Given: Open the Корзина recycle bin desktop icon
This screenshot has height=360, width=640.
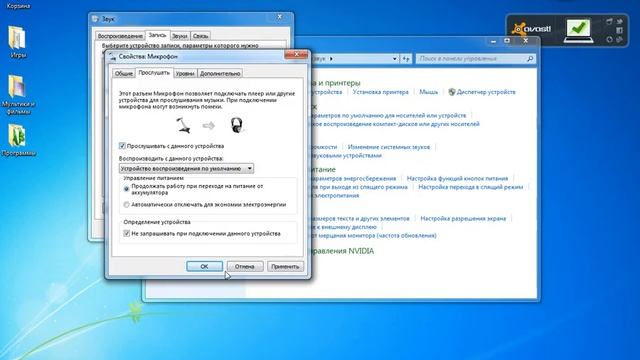Looking at the screenshot, I should click(18, 5).
